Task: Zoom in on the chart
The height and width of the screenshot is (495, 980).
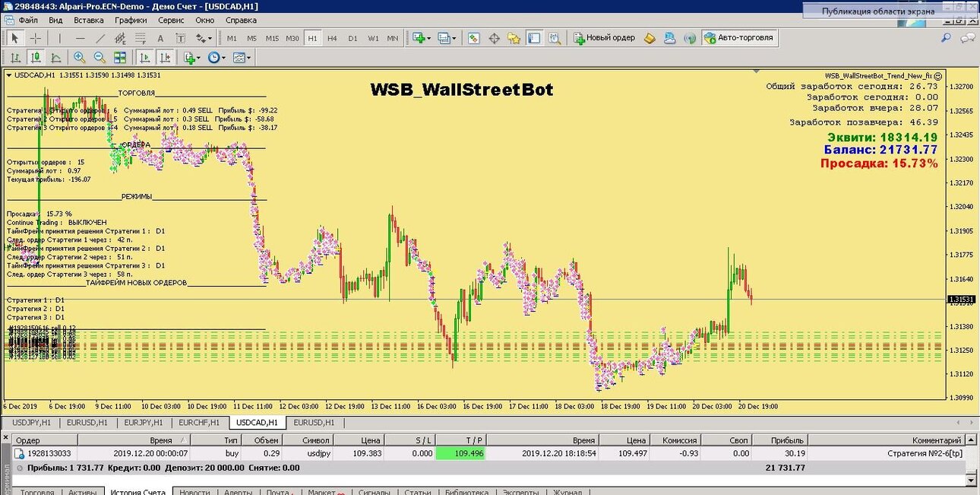Action: coord(79,58)
